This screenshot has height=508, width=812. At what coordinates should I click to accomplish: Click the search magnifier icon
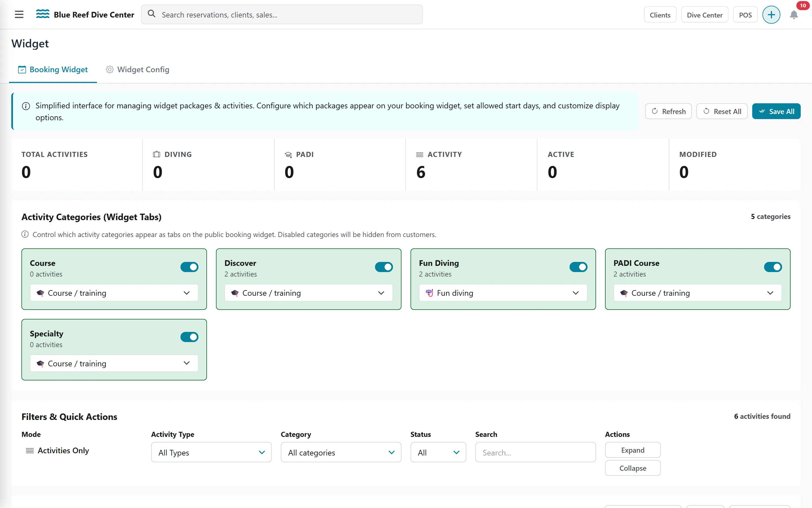point(152,14)
